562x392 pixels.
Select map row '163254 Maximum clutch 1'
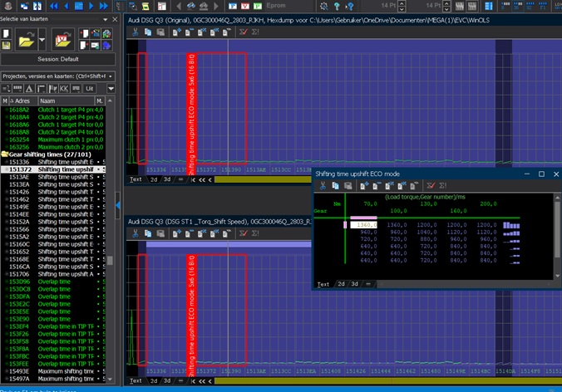tap(53, 140)
